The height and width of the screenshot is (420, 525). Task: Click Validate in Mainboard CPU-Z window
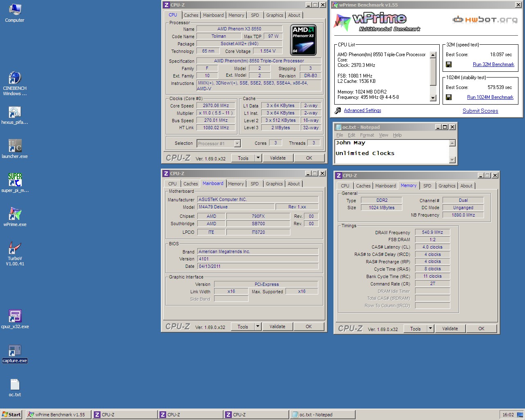click(x=277, y=326)
